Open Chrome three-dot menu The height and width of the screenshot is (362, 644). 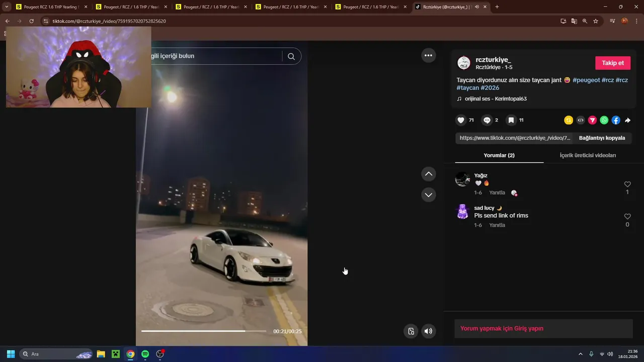pyautogui.click(x=636, y=21)
